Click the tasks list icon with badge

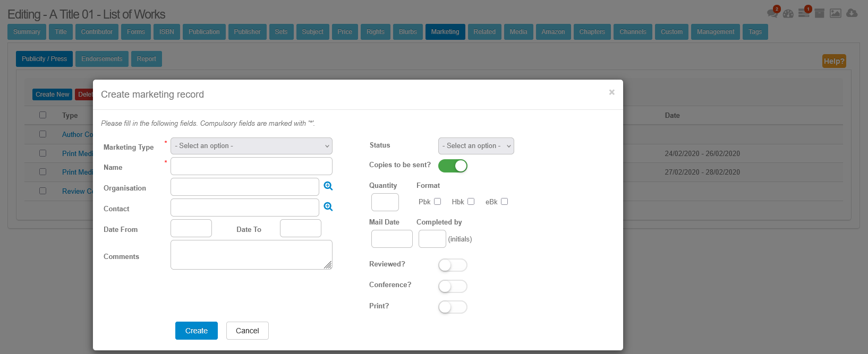804,13
